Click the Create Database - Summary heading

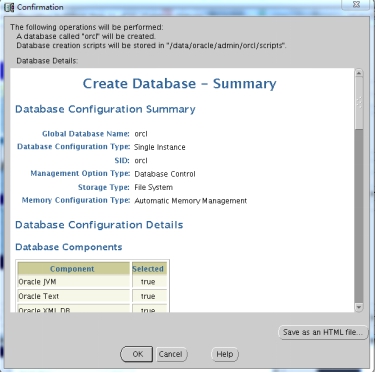pyautogui.click(x=179, y=84)
